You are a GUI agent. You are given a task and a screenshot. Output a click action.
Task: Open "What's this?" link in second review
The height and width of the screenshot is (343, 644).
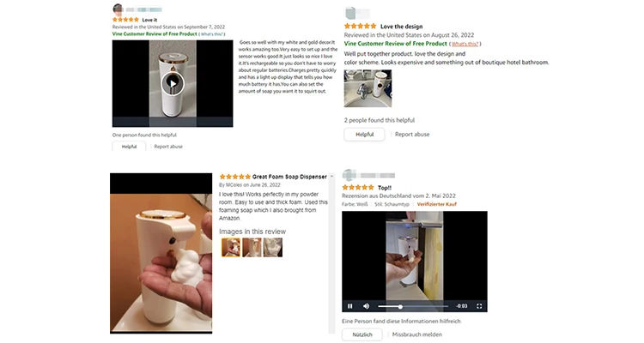[x=465, y=44]
